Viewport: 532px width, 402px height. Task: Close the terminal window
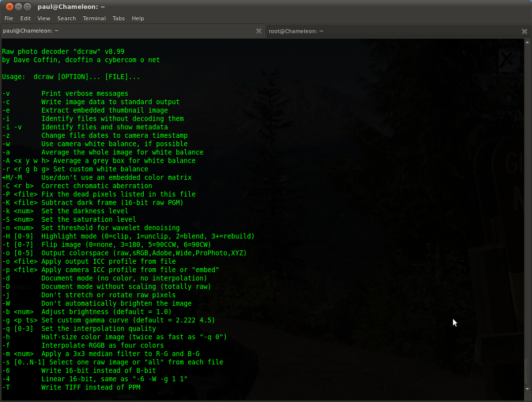click(x=10, y=6)
